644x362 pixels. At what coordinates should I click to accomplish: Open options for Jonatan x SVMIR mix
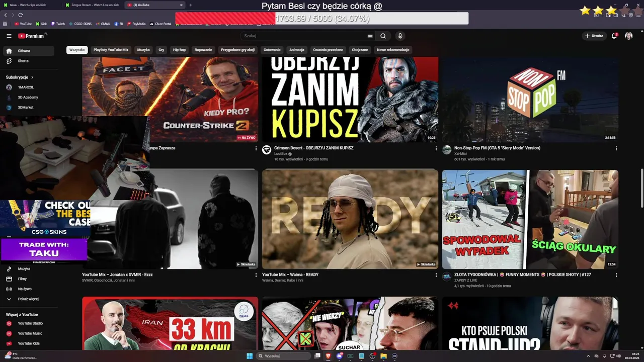point(256,275)
